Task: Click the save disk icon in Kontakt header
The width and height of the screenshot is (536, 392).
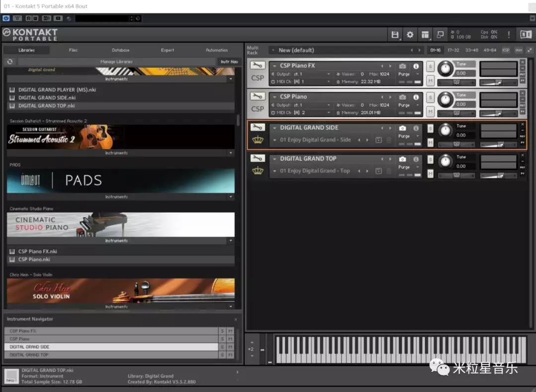Action: [395, 34]
